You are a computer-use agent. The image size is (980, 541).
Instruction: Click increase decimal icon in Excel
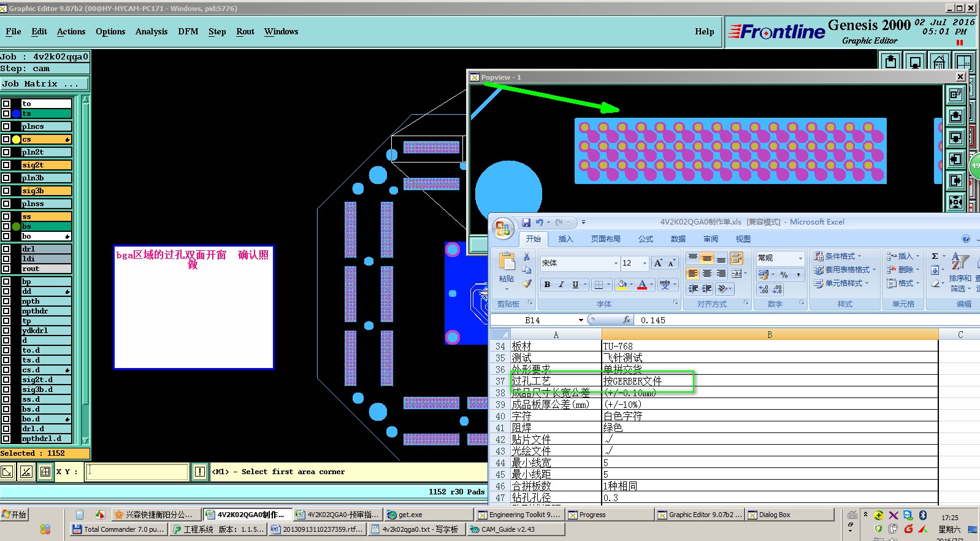tap(764, 290)
